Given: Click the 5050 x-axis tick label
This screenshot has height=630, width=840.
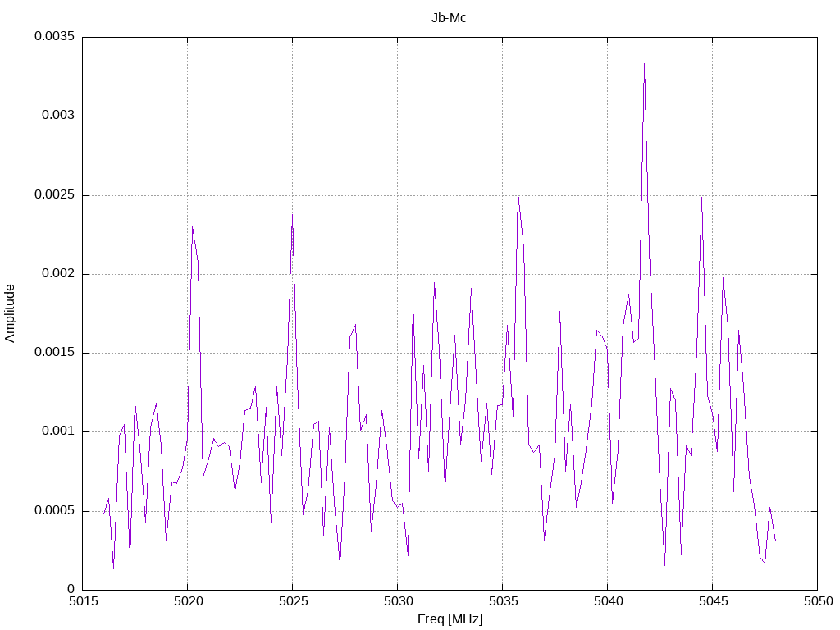Looking at the screenshot, I should [818, 601].
